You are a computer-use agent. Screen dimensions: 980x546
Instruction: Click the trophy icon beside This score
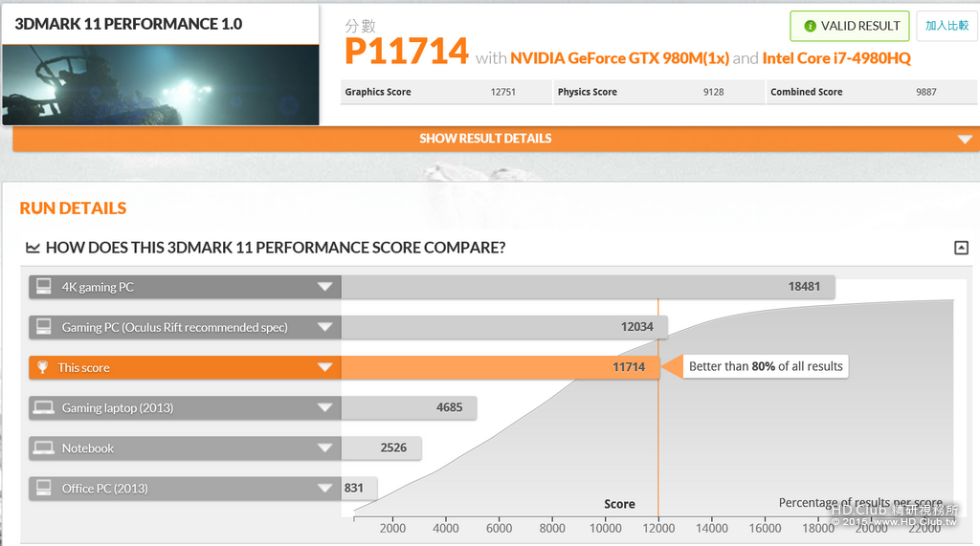tap(42, 367)
